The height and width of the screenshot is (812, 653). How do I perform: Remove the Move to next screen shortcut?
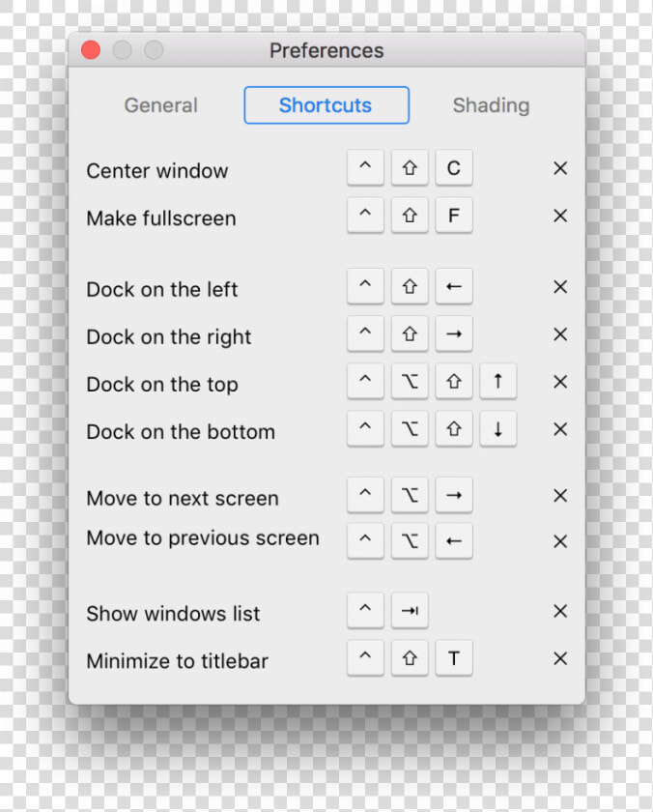(x=560, y=496)
